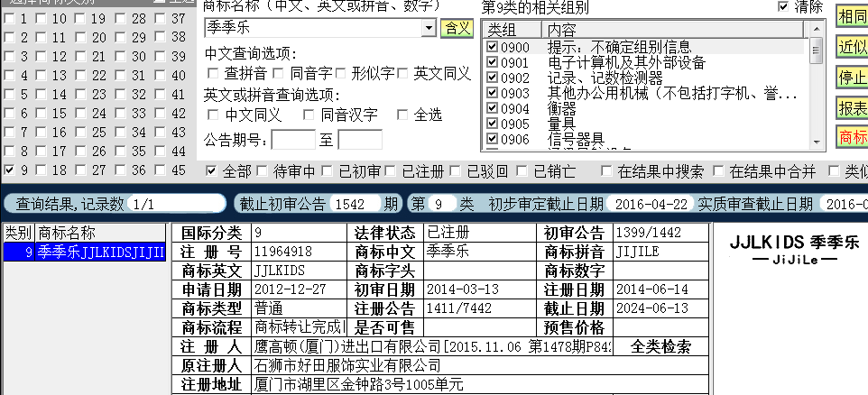868x395 pixels.
Task: Uncheck group 0905 量具
Action: click(x=492, y=124)
